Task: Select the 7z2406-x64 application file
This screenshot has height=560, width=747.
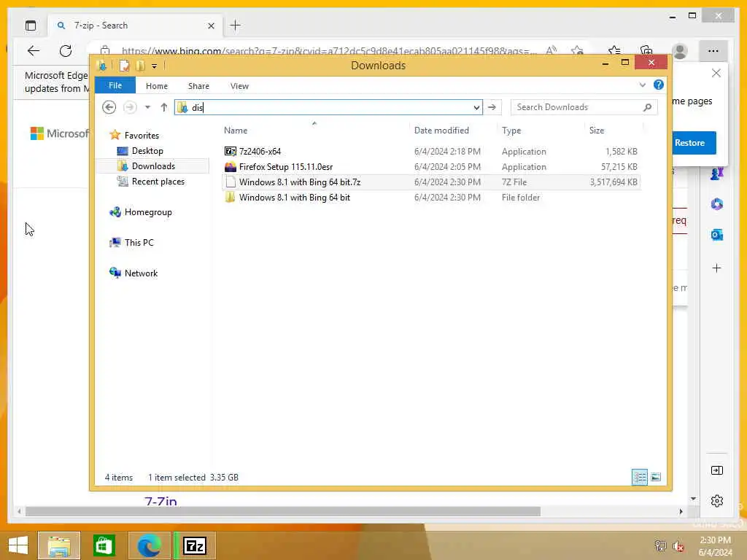Action: (430, 152)
